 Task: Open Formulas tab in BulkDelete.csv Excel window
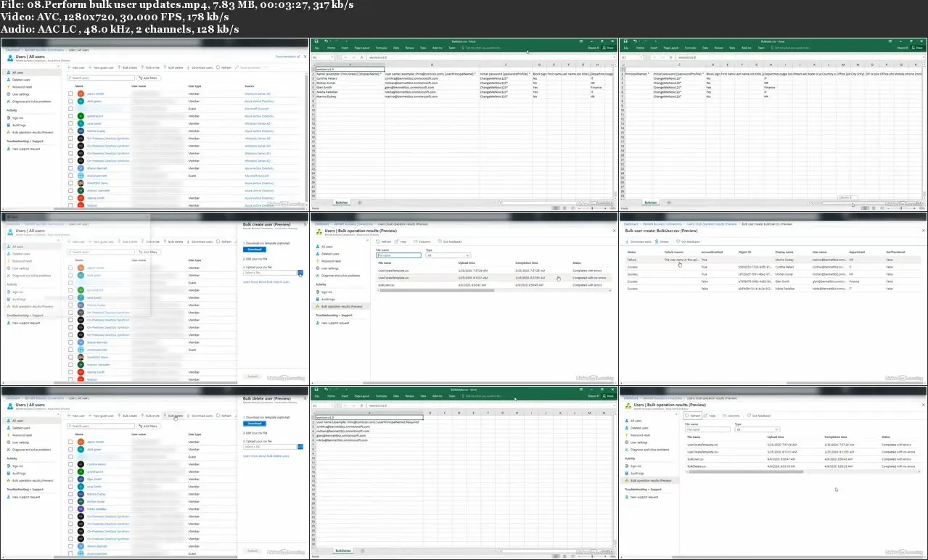[381, 396]
